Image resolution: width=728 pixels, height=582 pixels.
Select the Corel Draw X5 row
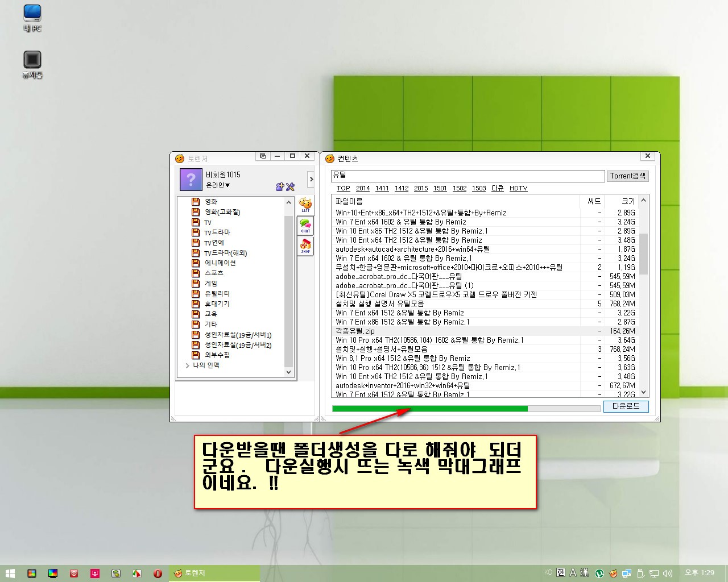[x=485, y=294]
